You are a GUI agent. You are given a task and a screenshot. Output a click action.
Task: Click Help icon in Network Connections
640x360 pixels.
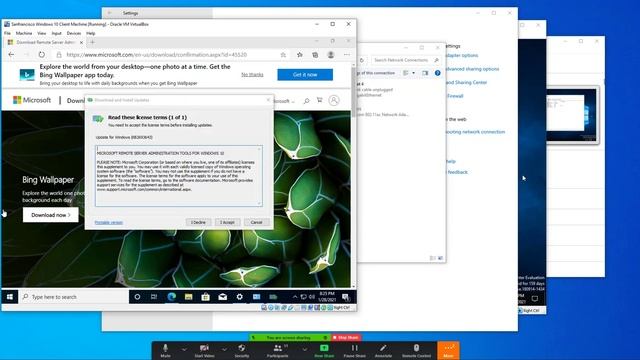[x=438, y=73]
